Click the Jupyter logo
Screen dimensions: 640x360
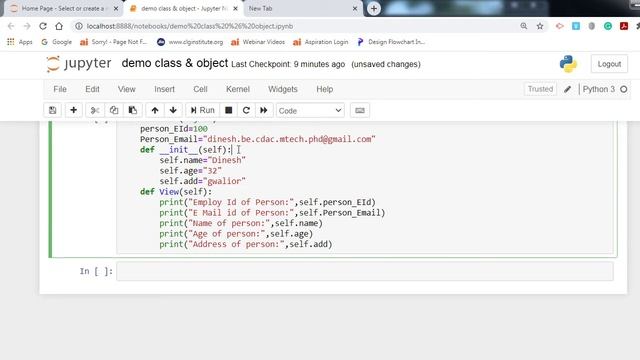tap(78, 64)
